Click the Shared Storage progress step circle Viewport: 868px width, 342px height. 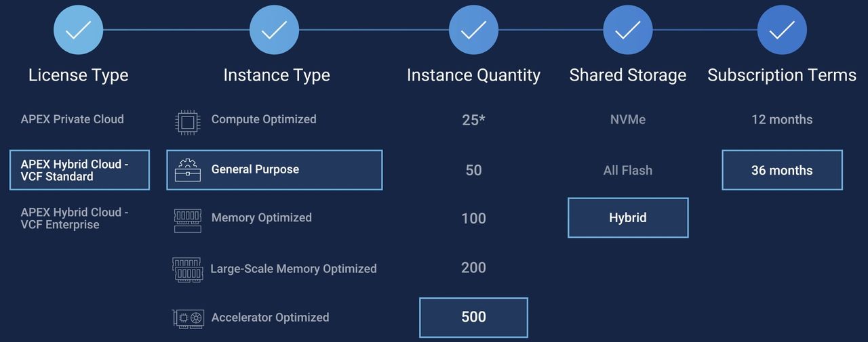tap(628, 30)
